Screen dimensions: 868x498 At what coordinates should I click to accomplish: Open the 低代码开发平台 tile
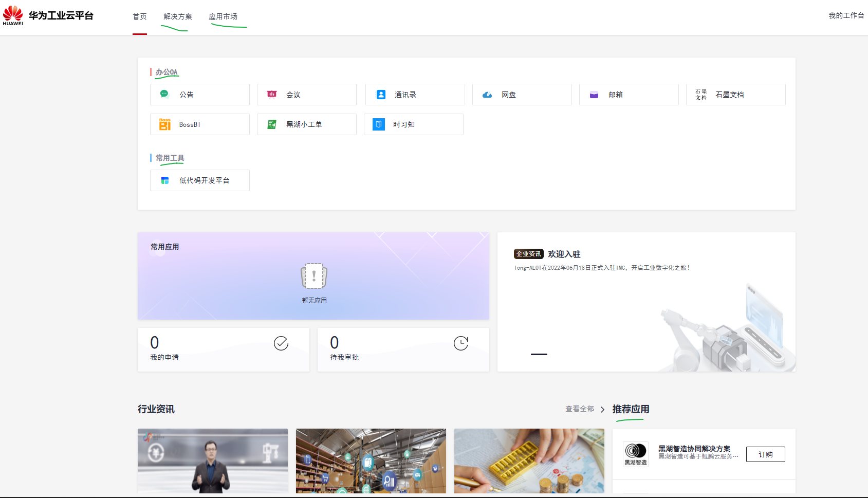tap(200, 180)
